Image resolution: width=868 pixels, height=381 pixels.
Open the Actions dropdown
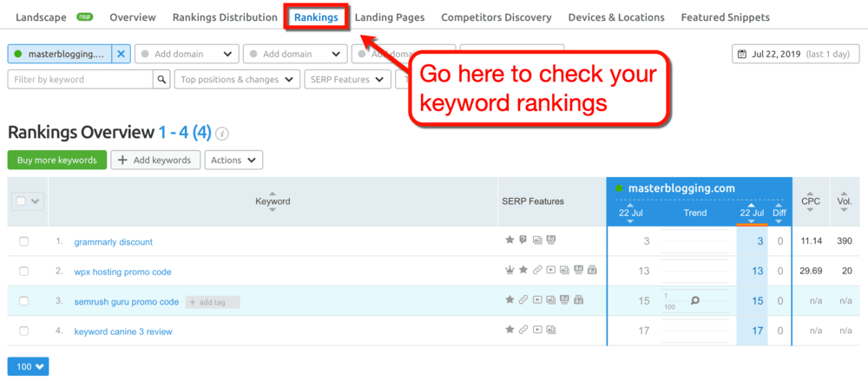(233, 160)
